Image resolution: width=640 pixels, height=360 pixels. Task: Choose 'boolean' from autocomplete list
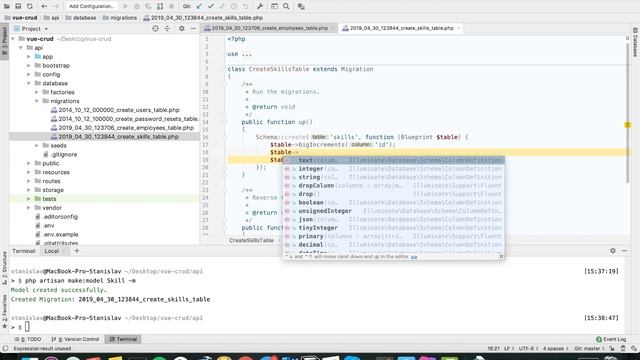pos(394,202)
